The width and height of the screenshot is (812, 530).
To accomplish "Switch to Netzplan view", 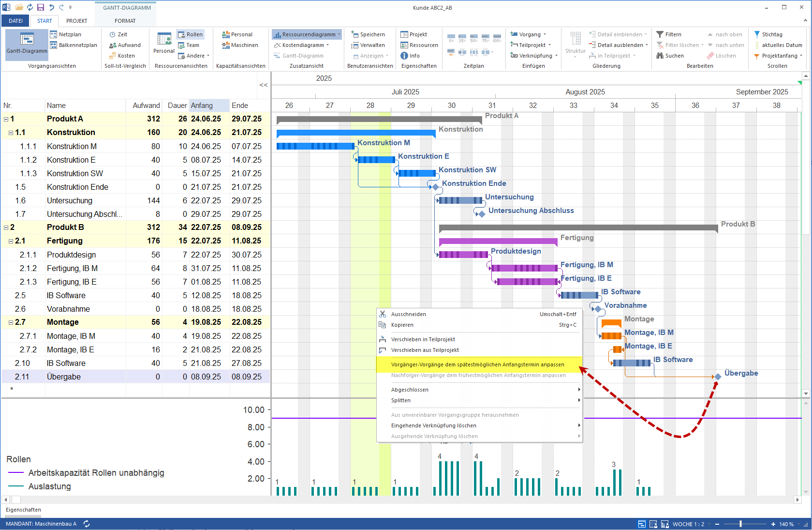I will [x=66, y=34].
